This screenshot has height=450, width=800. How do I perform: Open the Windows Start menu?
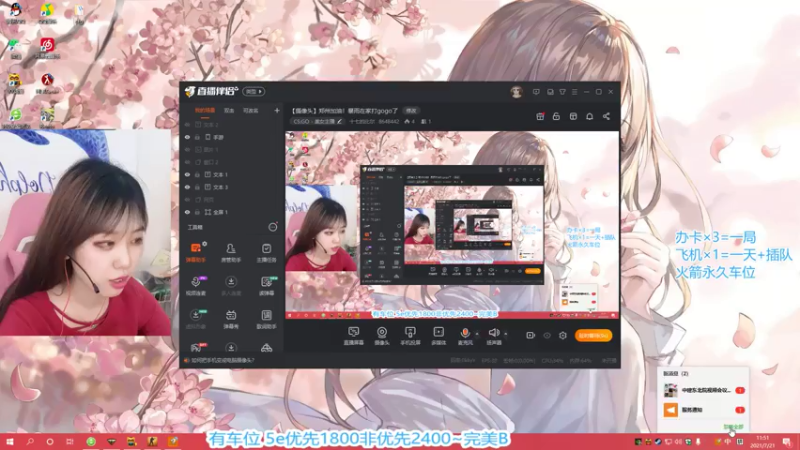[x=10, y=441]
